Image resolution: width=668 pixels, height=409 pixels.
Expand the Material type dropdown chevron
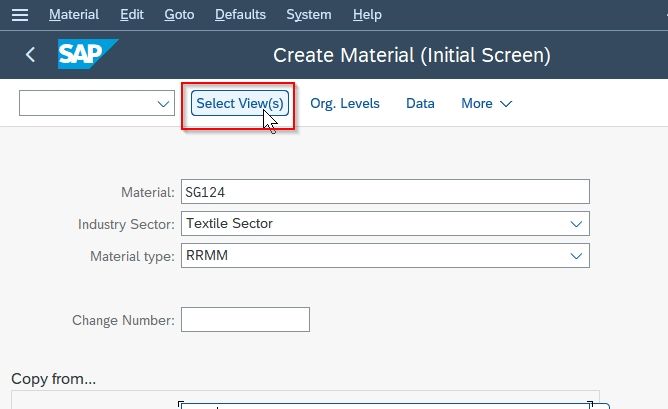[x=576, y=256]
